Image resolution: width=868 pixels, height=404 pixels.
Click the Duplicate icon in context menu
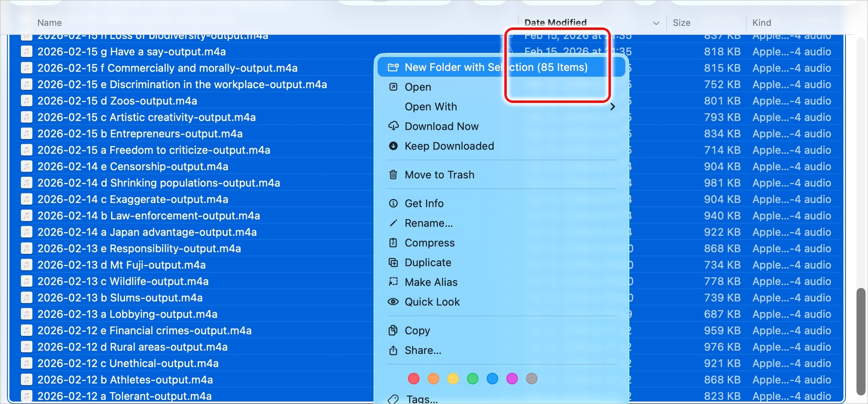393,262
